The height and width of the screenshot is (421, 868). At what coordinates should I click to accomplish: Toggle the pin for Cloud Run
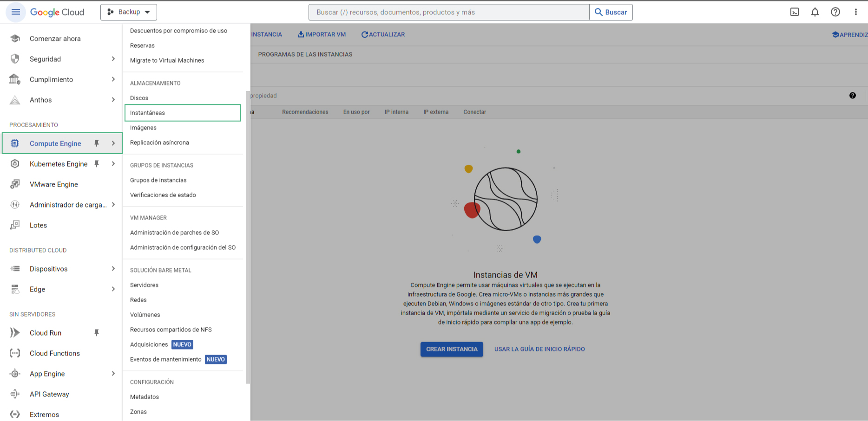pyautogui.click(x=97, y=333)
